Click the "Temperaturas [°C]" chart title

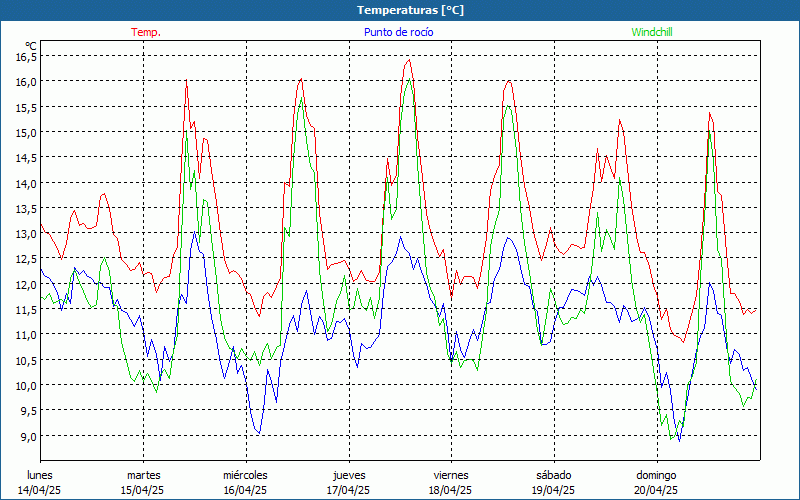(x=410, y=10)
